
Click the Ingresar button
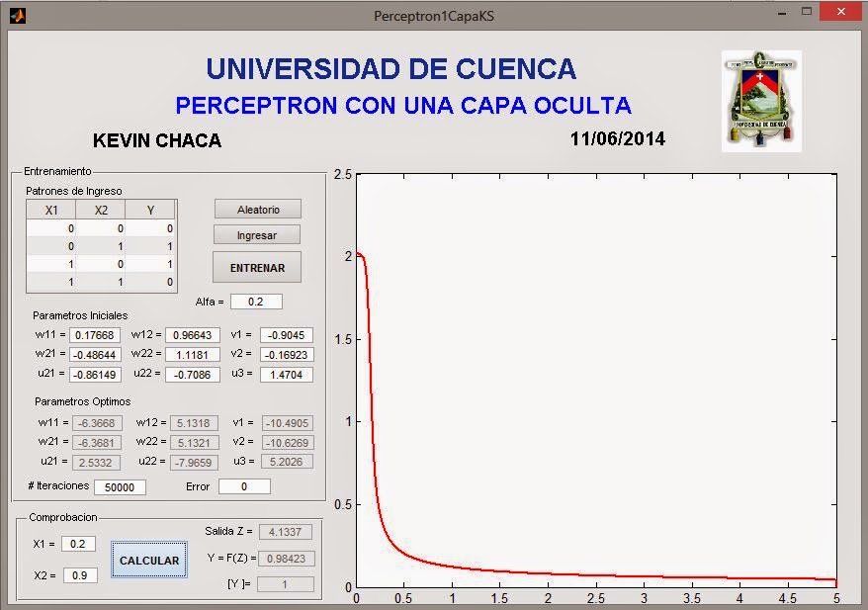tap(257, 235)
